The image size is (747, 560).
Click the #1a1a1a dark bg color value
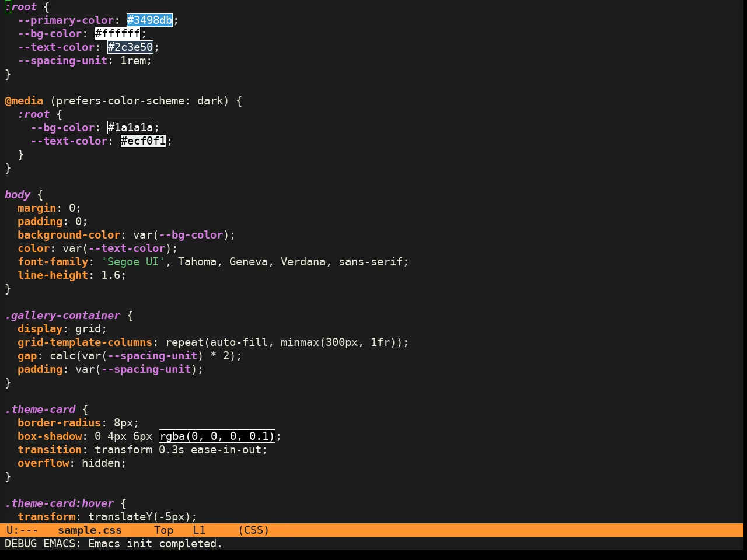pyautogui.click(x=130, y=128)
